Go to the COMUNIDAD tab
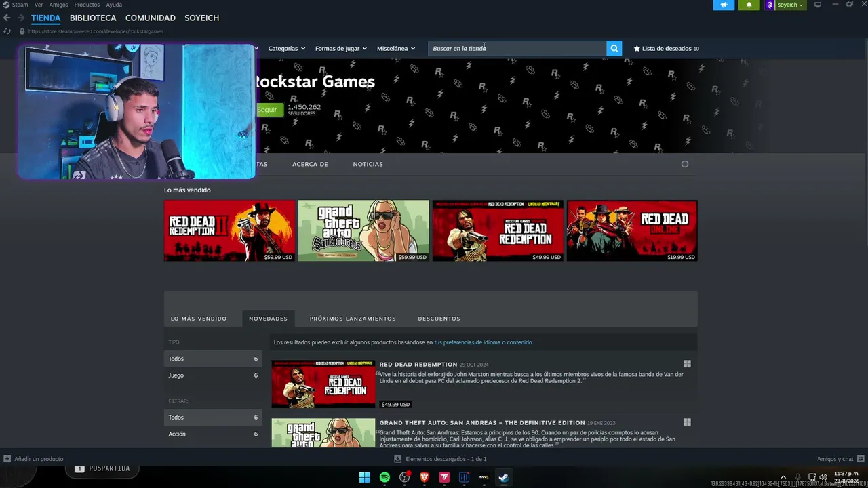This screenshot has height=488, width=868. [x=151, y=18]
